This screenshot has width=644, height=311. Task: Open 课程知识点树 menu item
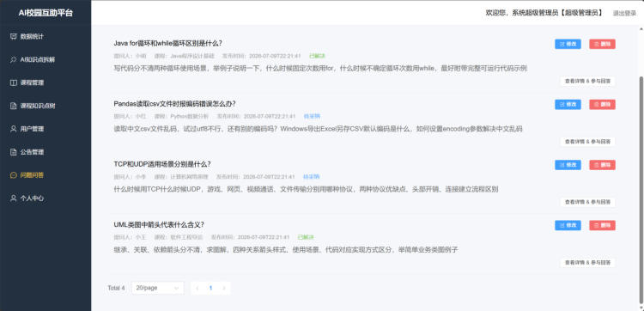pyautogui.click(x=46, y=106)
